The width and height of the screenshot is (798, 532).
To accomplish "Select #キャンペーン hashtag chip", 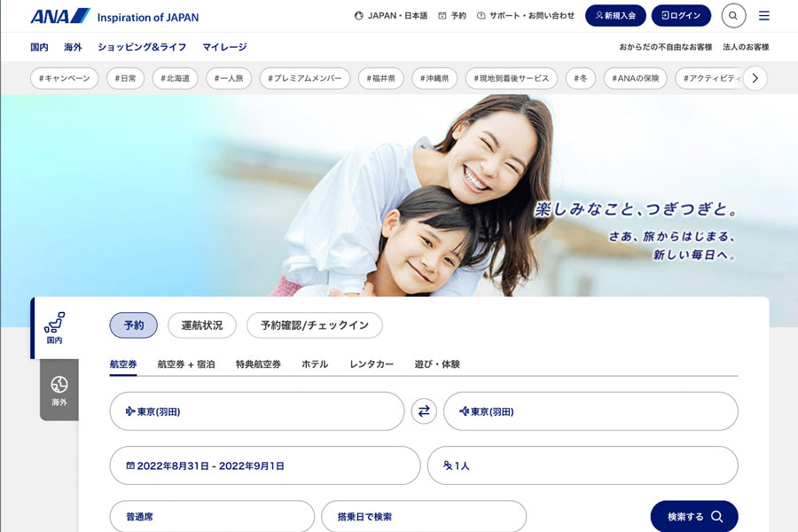I will 64,78.
